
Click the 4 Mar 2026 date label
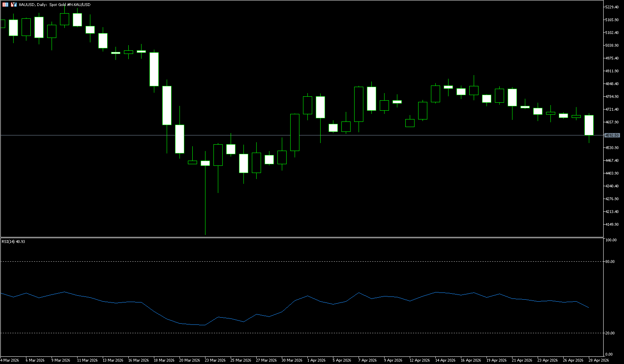10,360
